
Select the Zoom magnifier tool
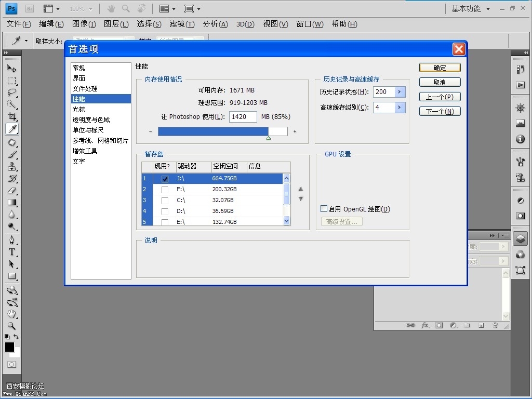pyautogui.click(x=11, y=326)
